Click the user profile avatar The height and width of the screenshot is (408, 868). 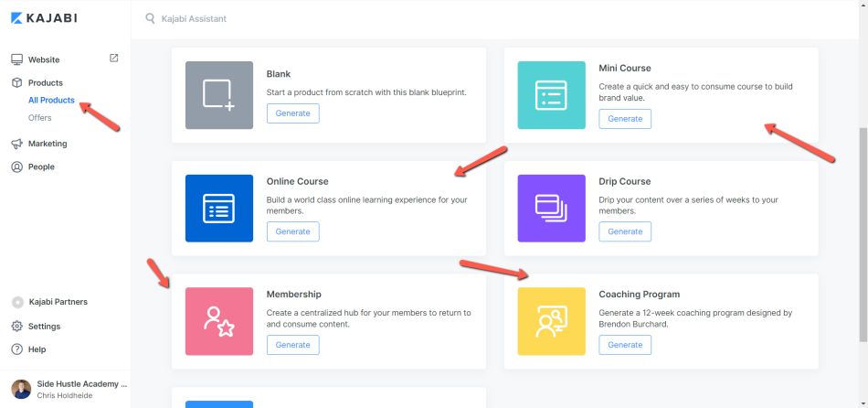coord(21,389)
